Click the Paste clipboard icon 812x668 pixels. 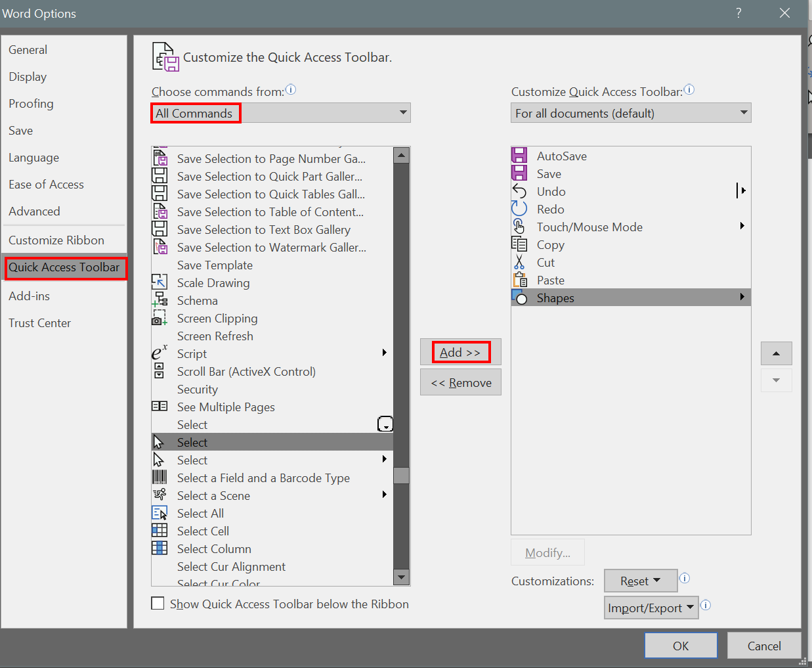pos(519,280)
